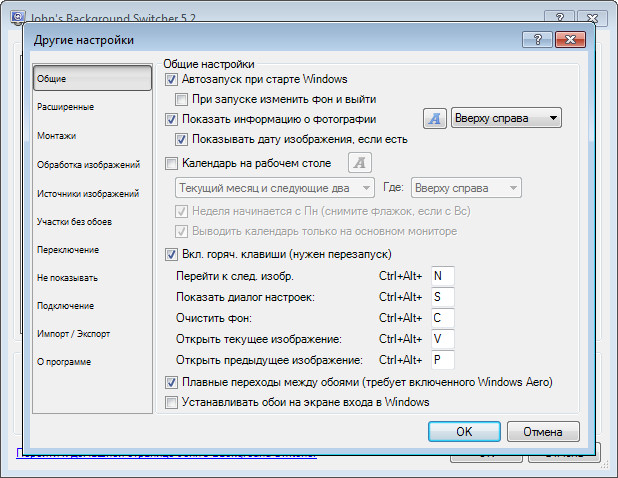
Task: Enable При запуске изменить фон и выйти
Action: pyautogui.click(x=181, y=99)
